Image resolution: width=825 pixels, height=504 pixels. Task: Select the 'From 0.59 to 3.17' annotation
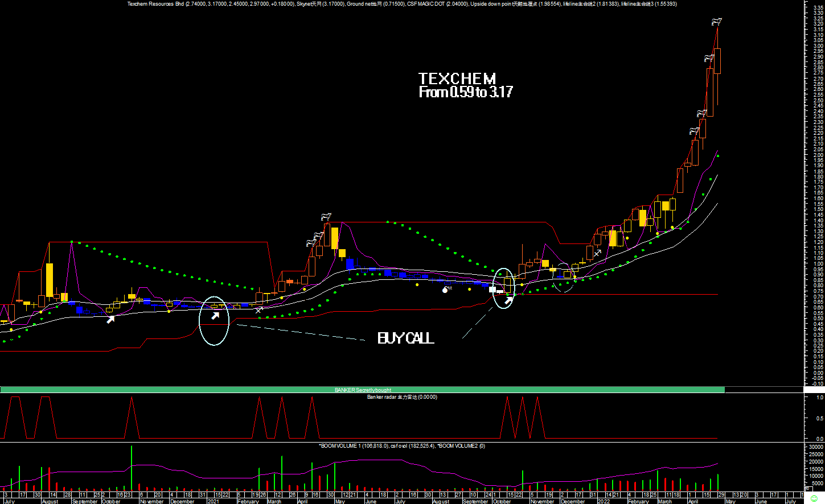pyautogui.click(x=466, y=92)
